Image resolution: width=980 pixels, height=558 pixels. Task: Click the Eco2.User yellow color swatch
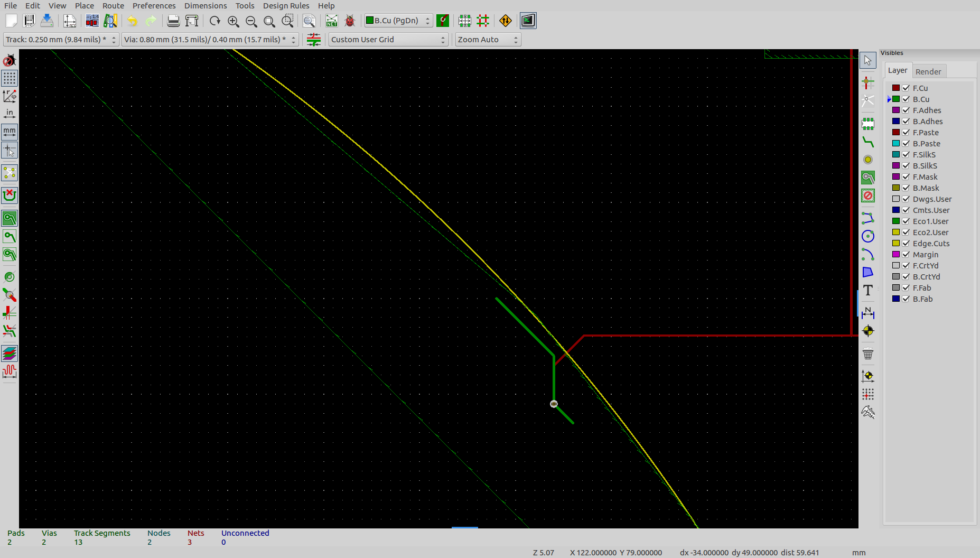click(896, 232)
